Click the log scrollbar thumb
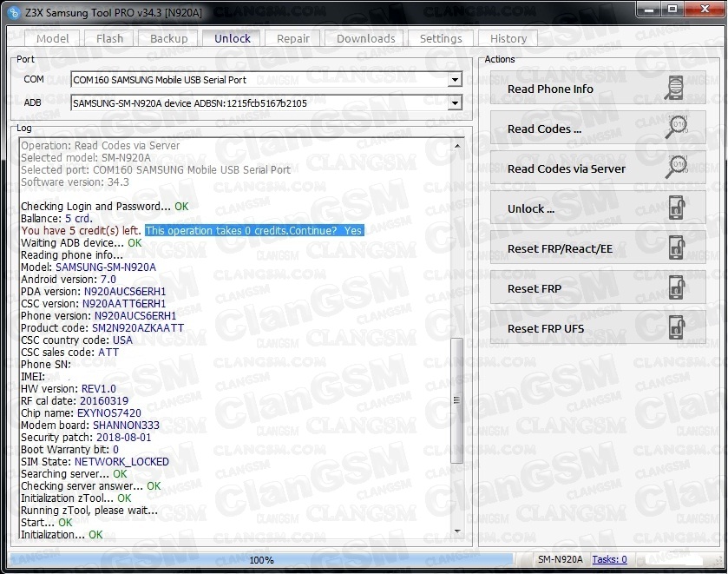 click(457, 399)
